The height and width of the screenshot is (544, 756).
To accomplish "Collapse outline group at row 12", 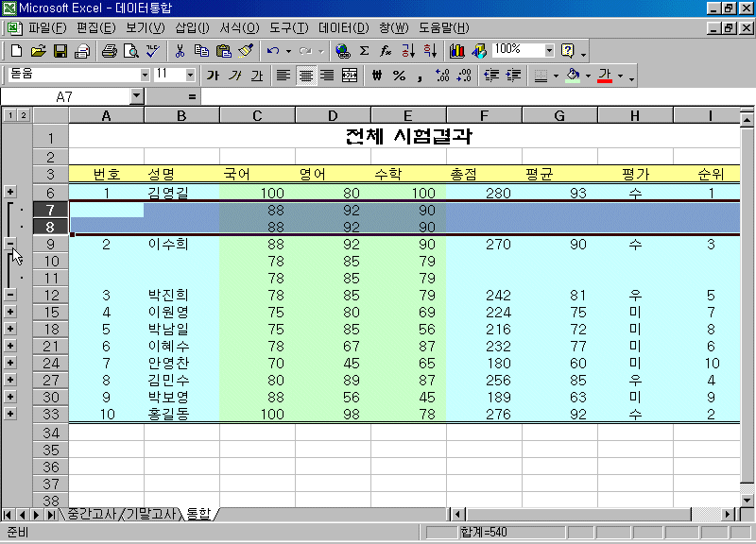I will point(10,294).
